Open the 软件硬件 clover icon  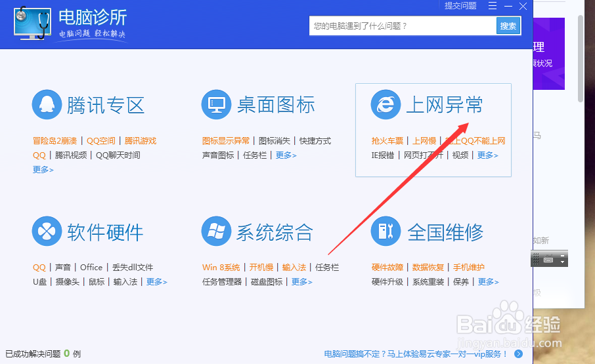click(47, 231)
